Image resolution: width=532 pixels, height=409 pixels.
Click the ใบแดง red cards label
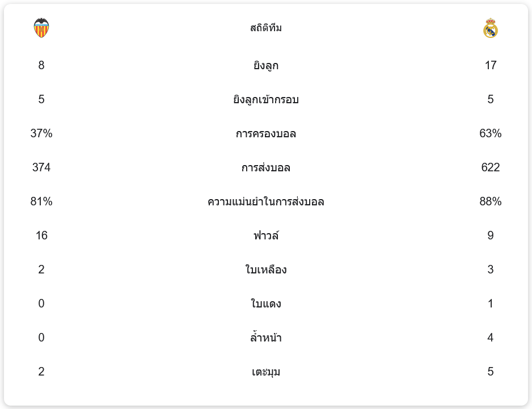pyautogui.click(x=265, y=304)
